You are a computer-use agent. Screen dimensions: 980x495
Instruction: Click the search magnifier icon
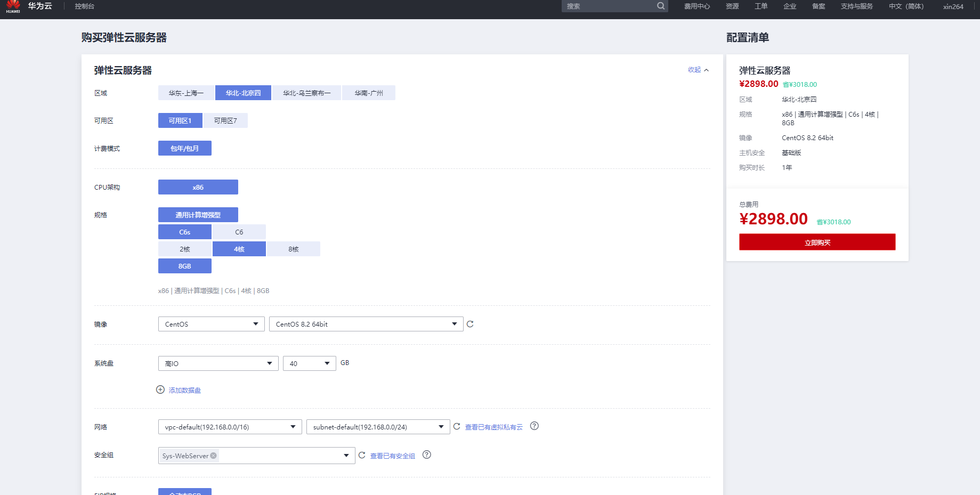[661, 6]
